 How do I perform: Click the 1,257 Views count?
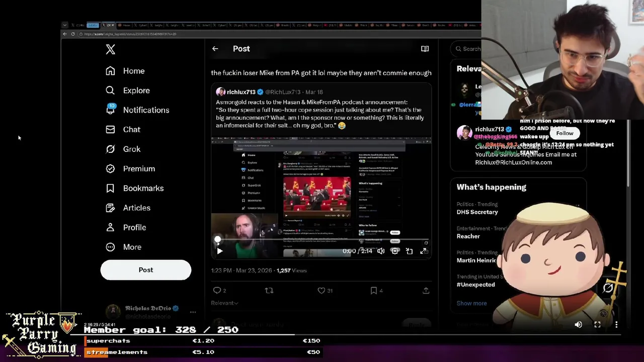click(291, 270)
